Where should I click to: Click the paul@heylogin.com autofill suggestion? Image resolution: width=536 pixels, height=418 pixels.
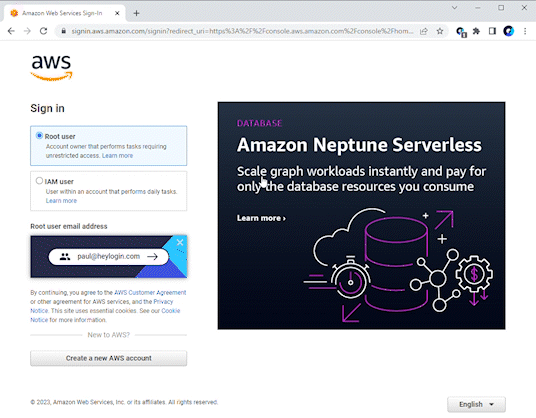[x=108, y=256]
